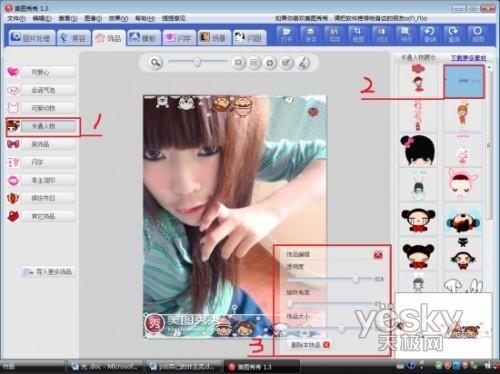Click the 导入更多饰品 import button
Screen dimensions: 500x374
point(48,272)
